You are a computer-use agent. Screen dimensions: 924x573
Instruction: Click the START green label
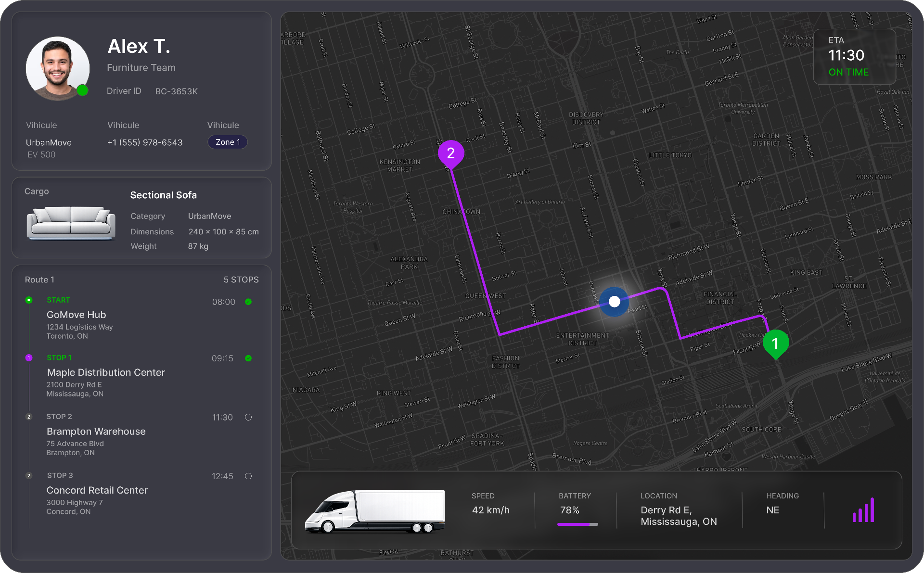click(x=58, y=300)
